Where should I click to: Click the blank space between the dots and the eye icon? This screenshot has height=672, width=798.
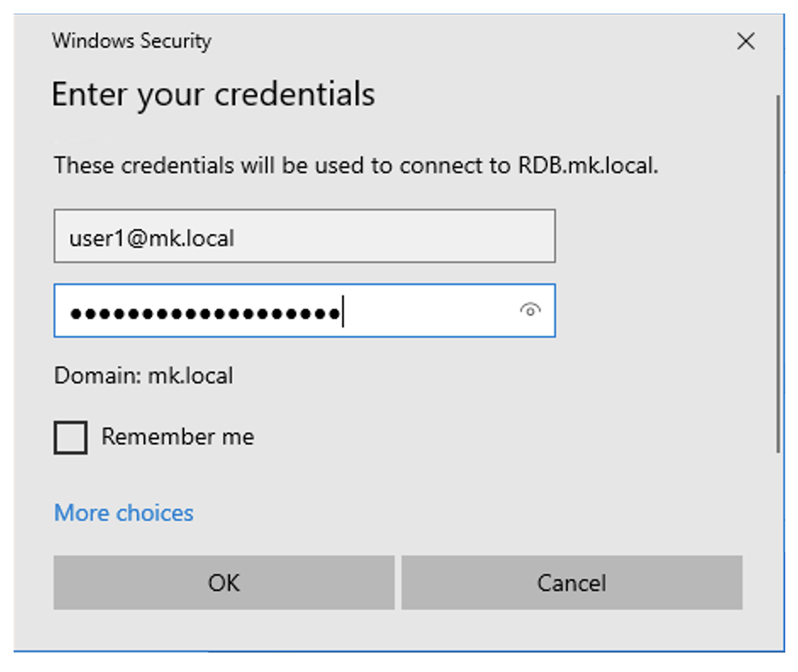click(x=431, y=311)
